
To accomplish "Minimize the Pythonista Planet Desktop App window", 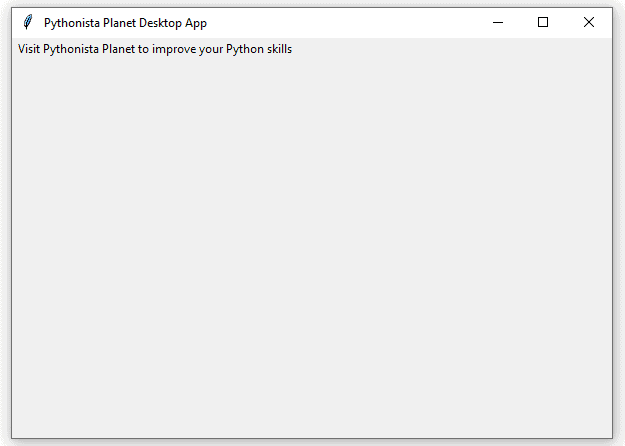I will 498,23.
